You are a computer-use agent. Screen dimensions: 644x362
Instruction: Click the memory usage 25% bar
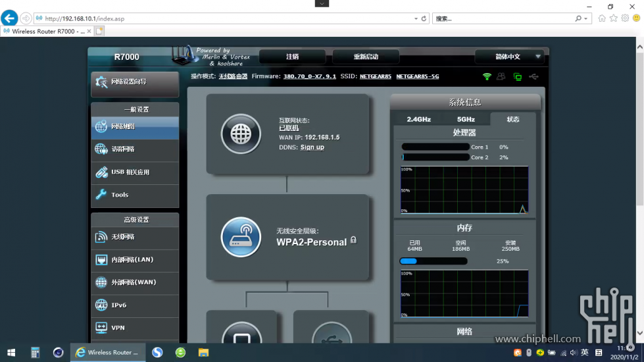tap(433, 261)
